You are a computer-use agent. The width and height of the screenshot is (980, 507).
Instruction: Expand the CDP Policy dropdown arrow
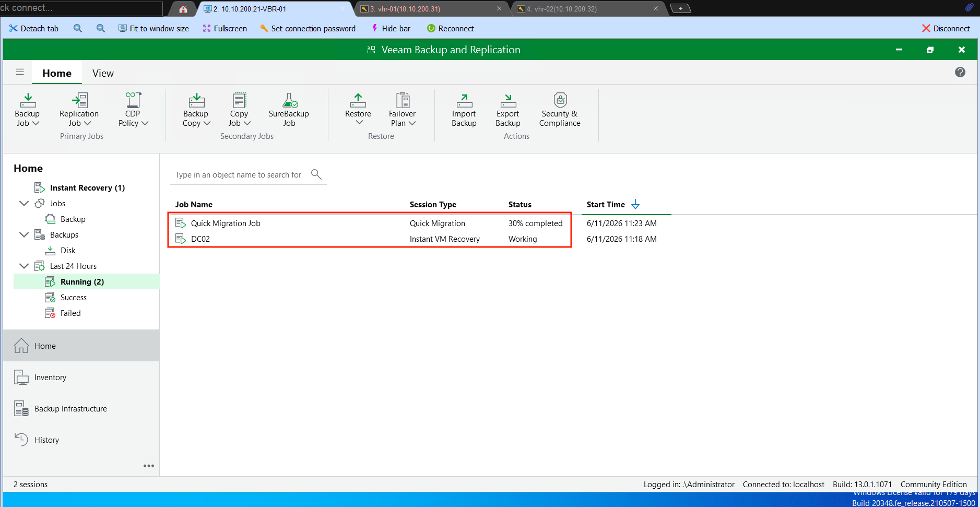point(145,123)
